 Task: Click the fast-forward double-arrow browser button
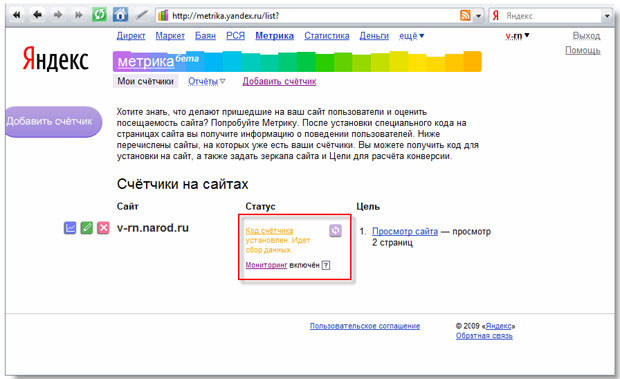click(78, 15)
